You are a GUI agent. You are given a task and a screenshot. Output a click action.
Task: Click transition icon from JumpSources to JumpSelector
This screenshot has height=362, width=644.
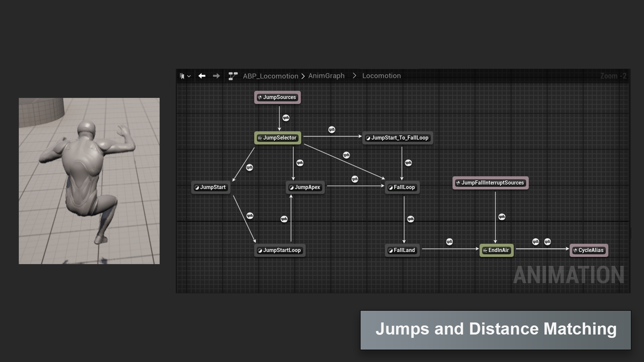[x=286, y=118]
